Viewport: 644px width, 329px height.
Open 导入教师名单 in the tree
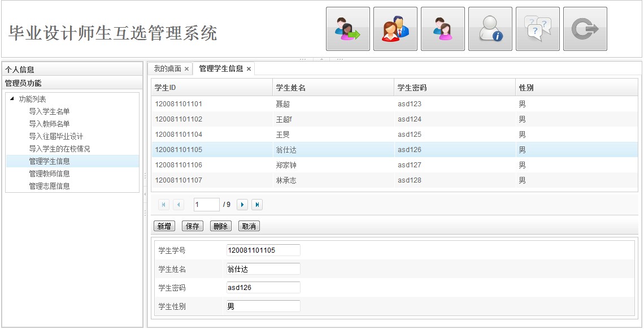49,124
